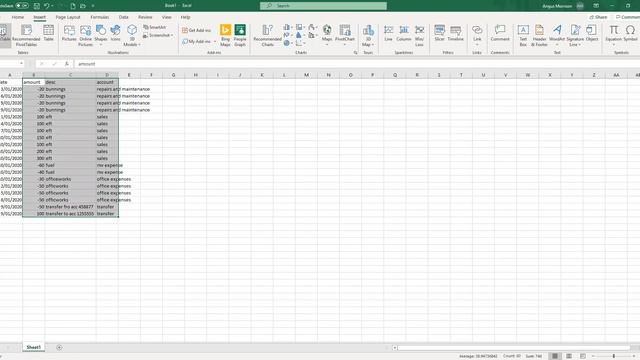Switch to Page Break Preview in status bar

582,356
